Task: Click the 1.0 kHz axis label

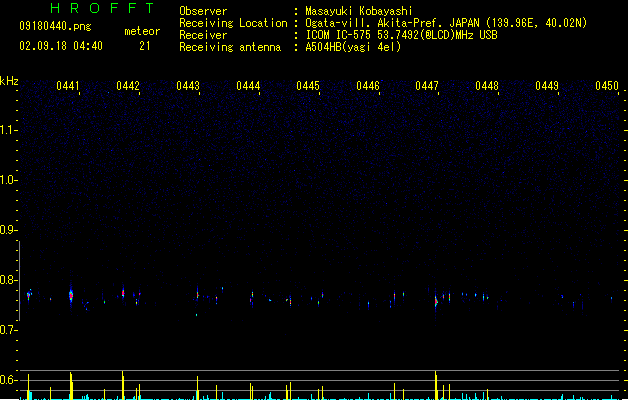Action: click(x=8, y=180)
